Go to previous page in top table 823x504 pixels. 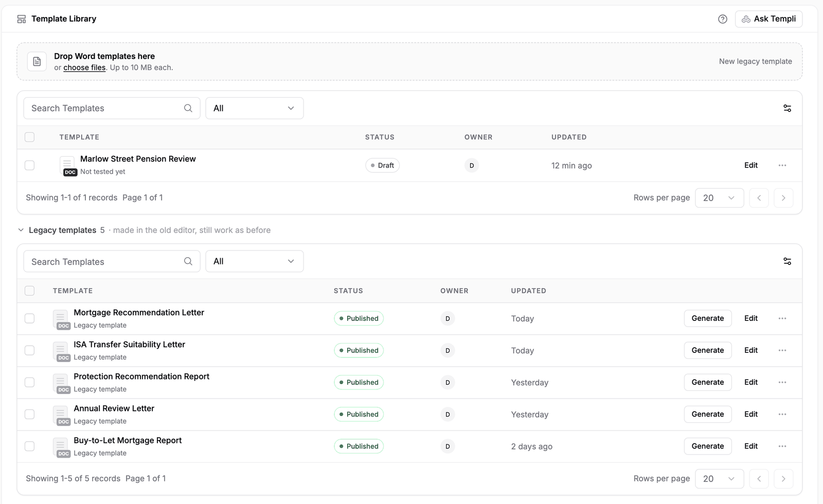[x=759, y=198]
